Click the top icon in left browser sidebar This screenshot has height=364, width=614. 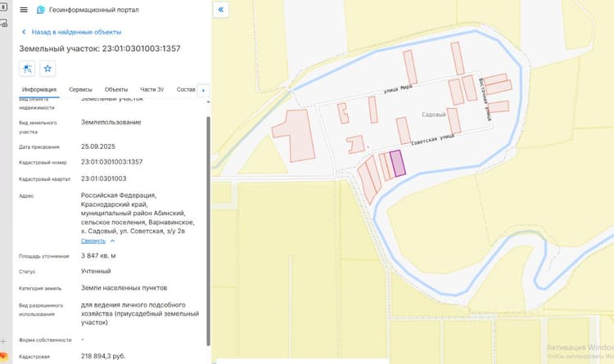point(3,7)
